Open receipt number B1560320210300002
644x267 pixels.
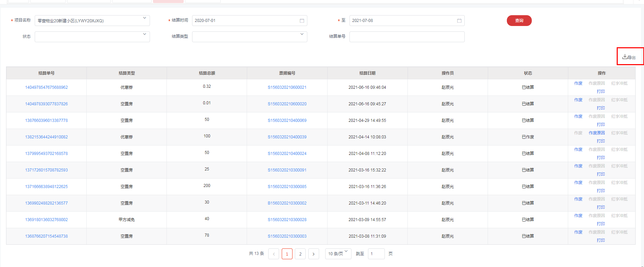click(287, 203)
